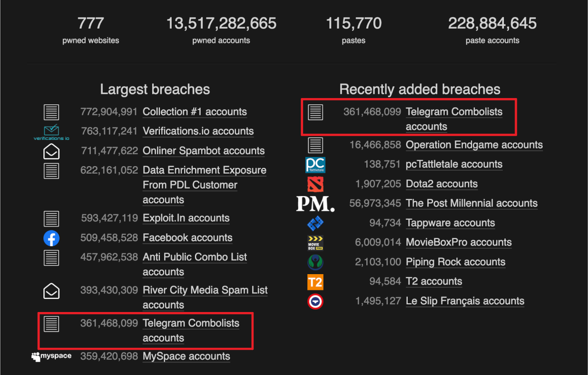Click the Verifications.io logo icon
The image size is (588, 375).
51,132
